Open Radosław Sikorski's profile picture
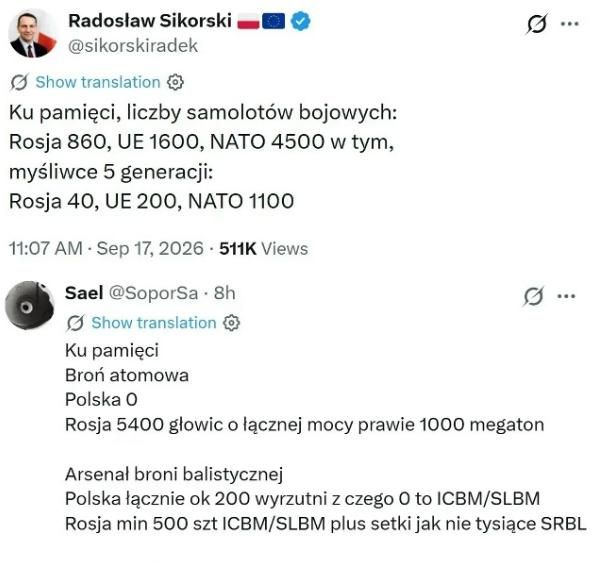Image resolution: width=598 pixels, height=562 pixels. [x=32, y=34]
